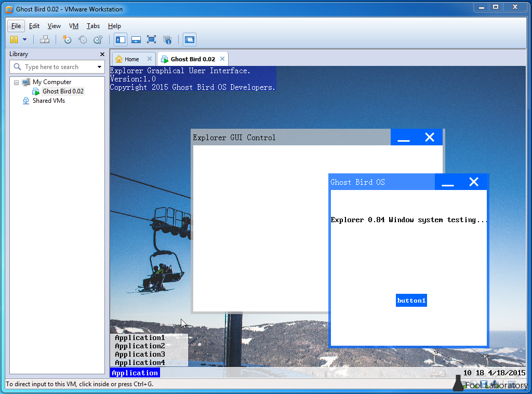
Task: Open the Tabs menu
Action: (93, 26)
